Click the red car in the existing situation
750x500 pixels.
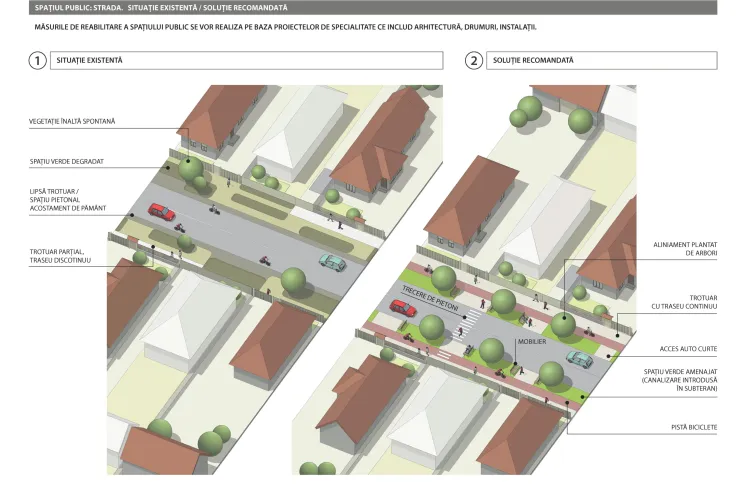click(162, 211)
